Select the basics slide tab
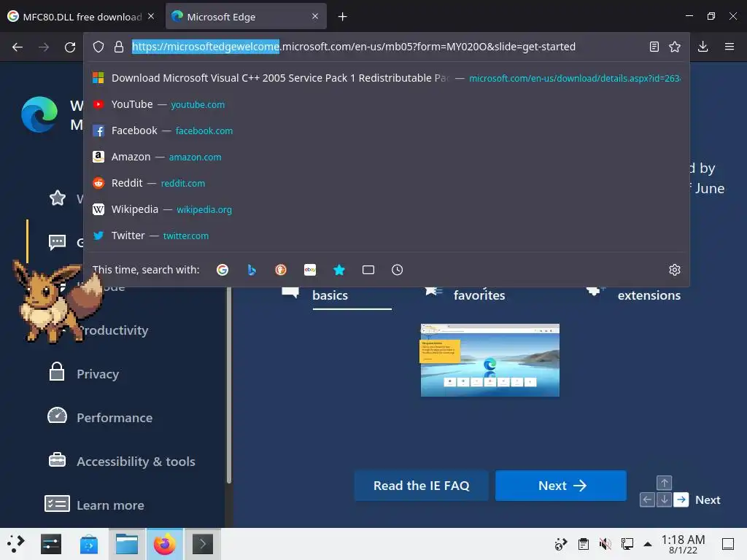 (x=330, y=295)
